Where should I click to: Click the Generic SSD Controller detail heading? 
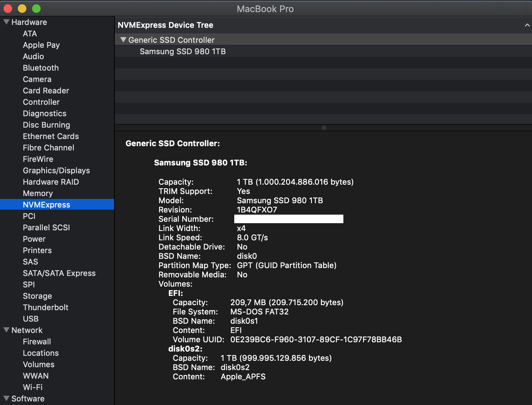click(x=173, y=143)
